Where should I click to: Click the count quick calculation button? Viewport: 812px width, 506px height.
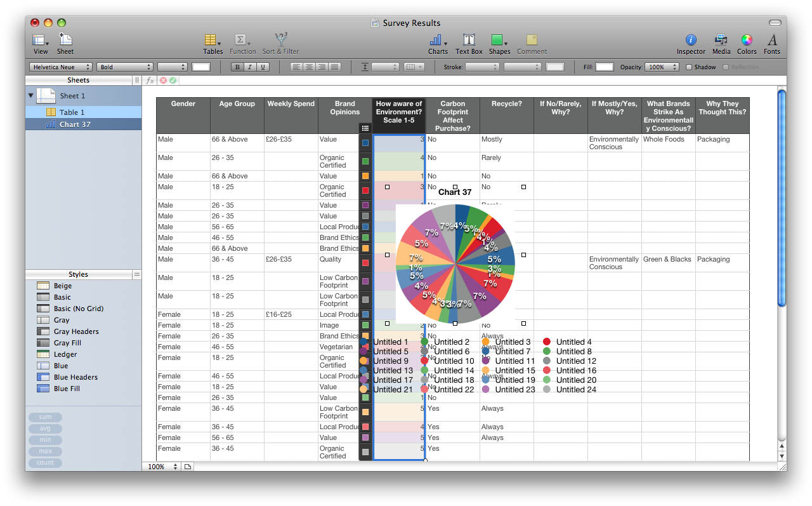click(x=45, y=463)
